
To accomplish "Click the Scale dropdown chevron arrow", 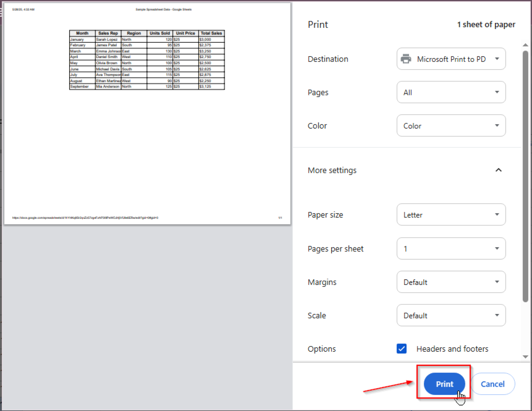I will click(497, 315).
